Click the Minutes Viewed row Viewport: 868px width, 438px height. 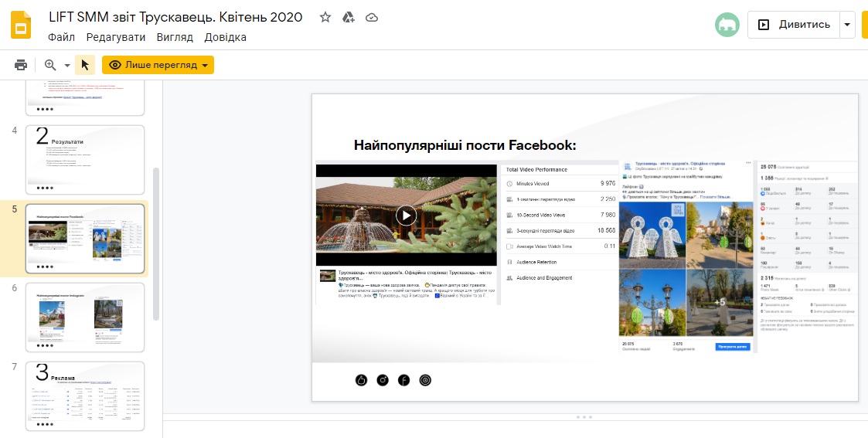click(x=560, y=184)
